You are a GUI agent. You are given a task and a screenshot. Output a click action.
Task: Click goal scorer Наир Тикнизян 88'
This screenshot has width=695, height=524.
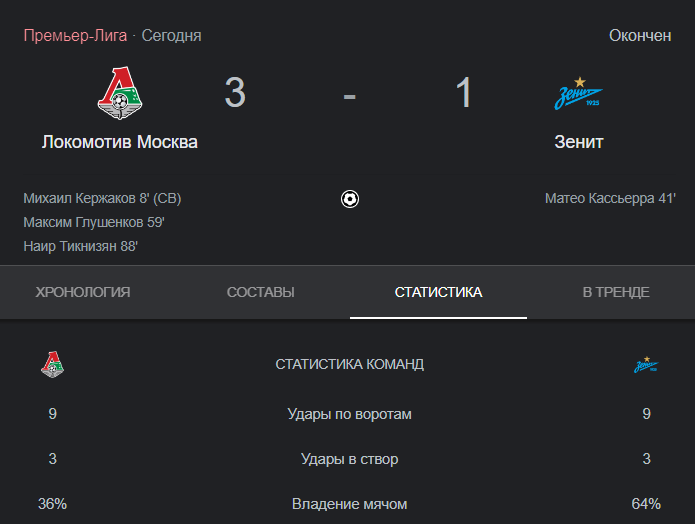(x=81, y=246)
